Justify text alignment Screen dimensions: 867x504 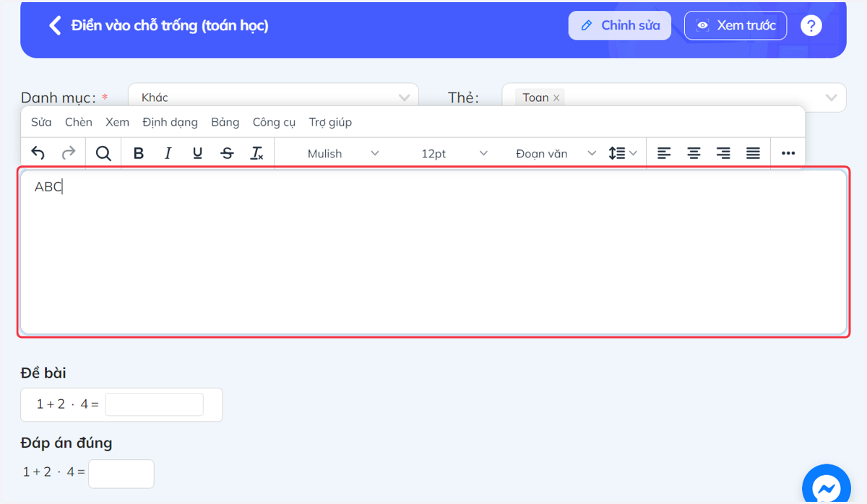[x=753, y=153]
